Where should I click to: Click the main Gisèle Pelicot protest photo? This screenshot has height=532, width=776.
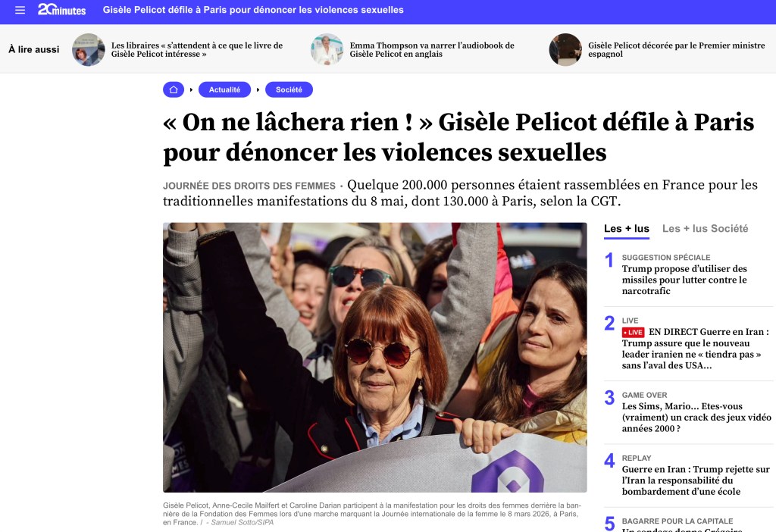pos(375,357)
